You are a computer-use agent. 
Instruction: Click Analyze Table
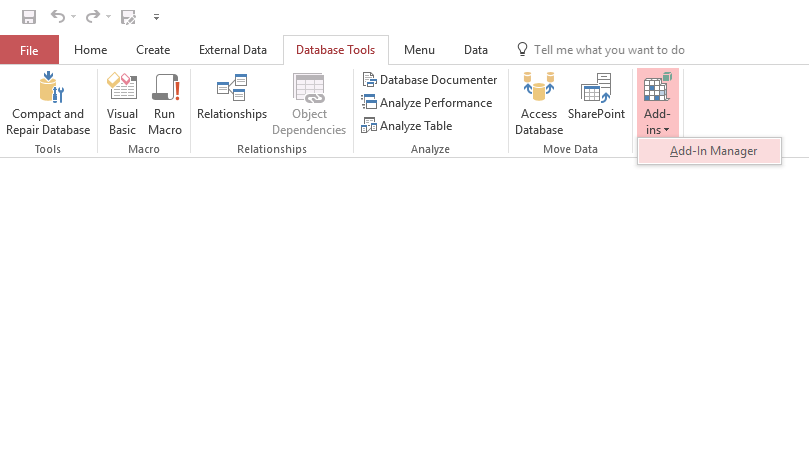tap(407, 125)
